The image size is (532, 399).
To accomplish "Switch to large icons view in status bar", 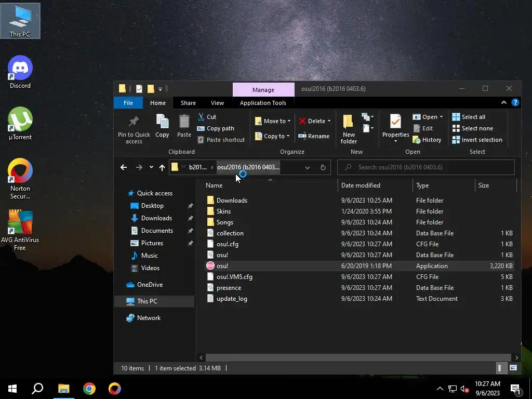I will pos(513,368).
